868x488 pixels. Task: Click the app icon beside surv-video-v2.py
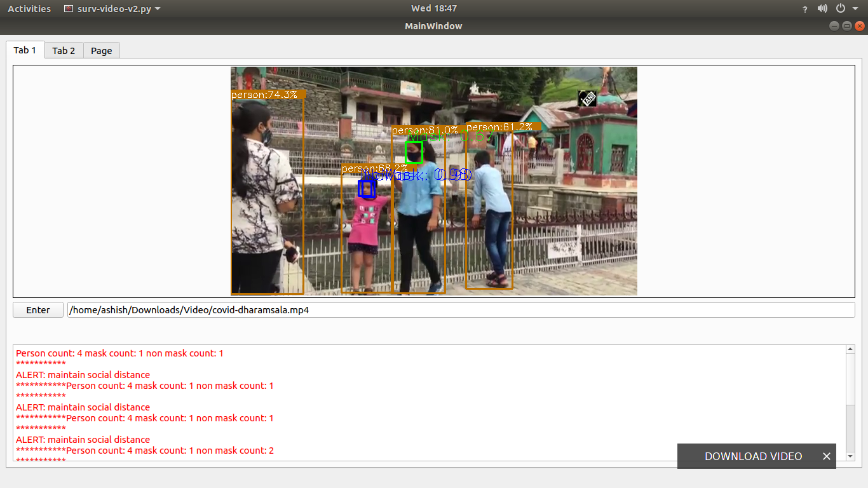click(69, 9)
